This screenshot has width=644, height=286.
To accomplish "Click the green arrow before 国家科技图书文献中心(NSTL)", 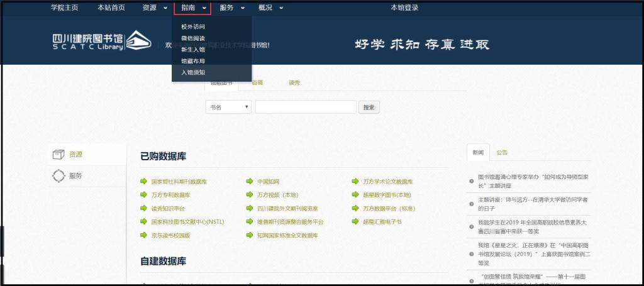I will pyautogui.click(x=143, y=222).
